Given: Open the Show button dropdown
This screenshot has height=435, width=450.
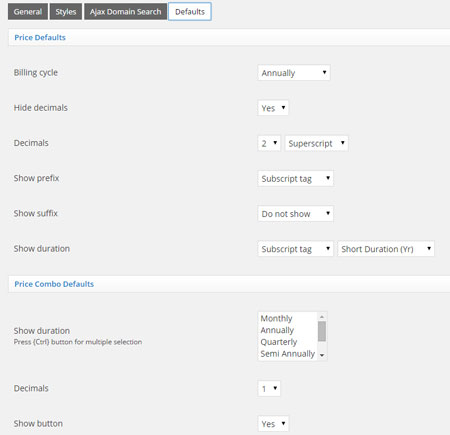Looking at the screenshot, I should point(273,424).
